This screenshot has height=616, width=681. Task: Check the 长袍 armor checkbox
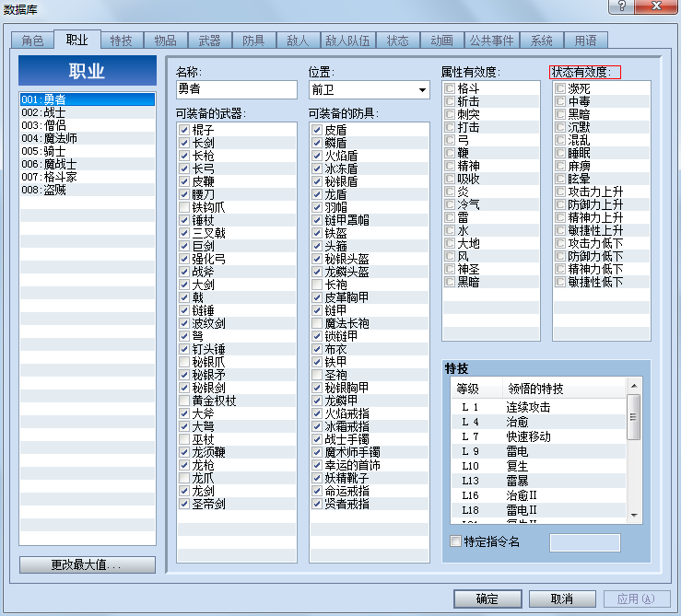point(317,285)
